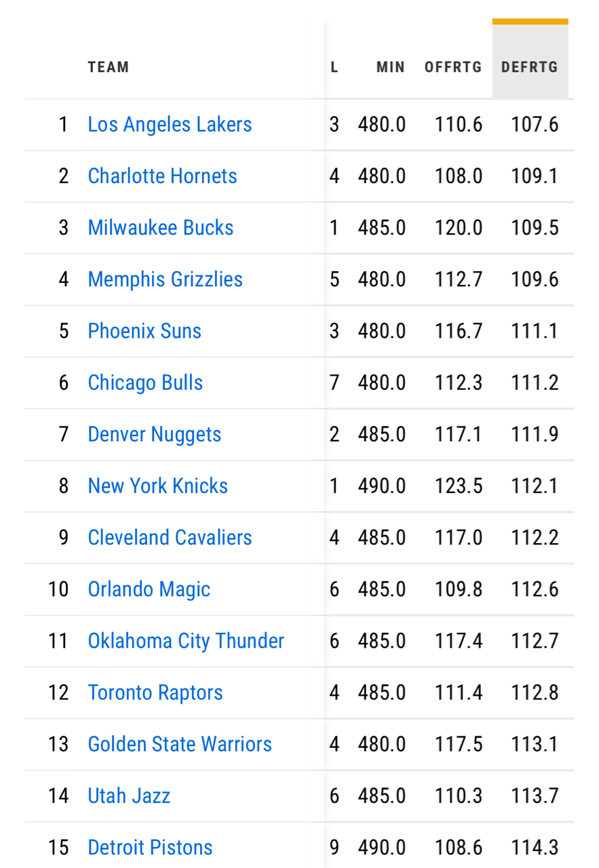This screenshot has width=599, height=868.
Task: Sort by L (losses) column header
Action: pos(334,66)
